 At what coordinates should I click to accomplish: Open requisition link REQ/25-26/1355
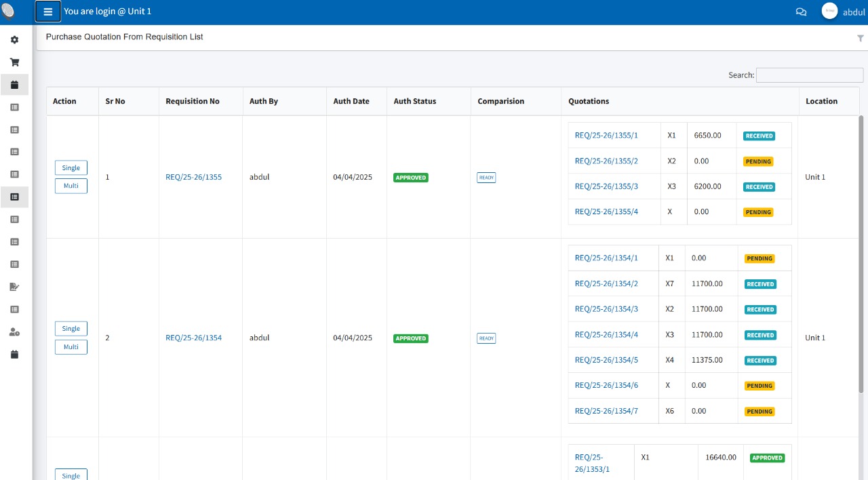193,177
